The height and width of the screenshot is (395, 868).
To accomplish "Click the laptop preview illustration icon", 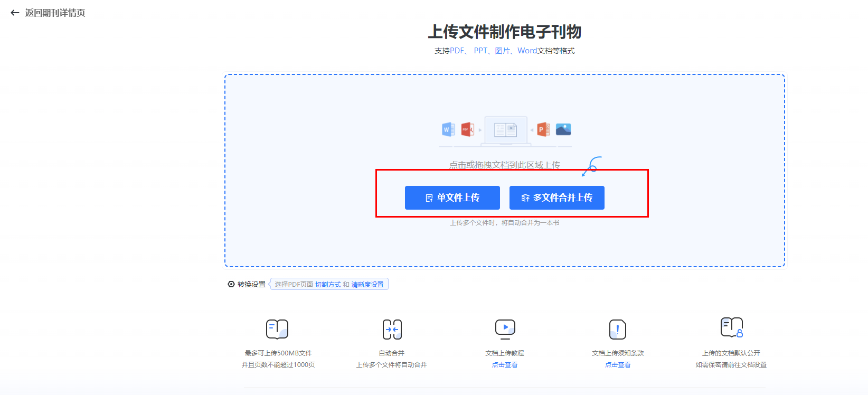I will (x=505, y=130).
